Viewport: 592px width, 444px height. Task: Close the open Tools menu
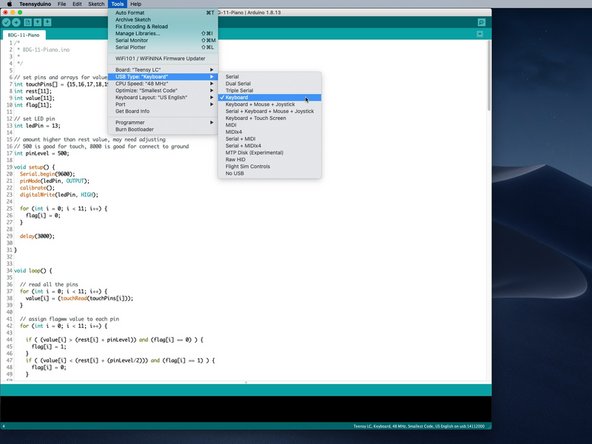tap(117, 4)
